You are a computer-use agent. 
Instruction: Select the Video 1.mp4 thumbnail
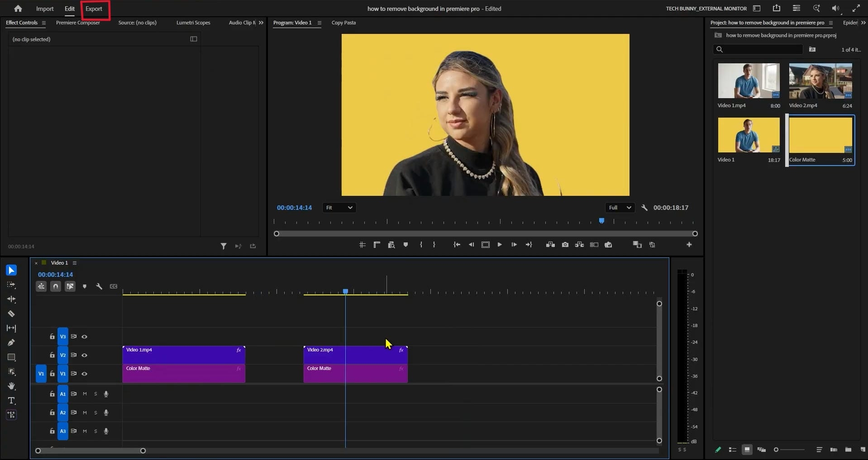pyautogui.click(x=749, y=81)
